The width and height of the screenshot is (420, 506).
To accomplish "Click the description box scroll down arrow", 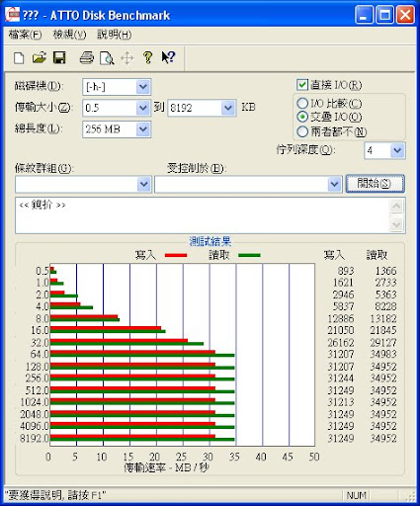I will (x=396, y=225).
